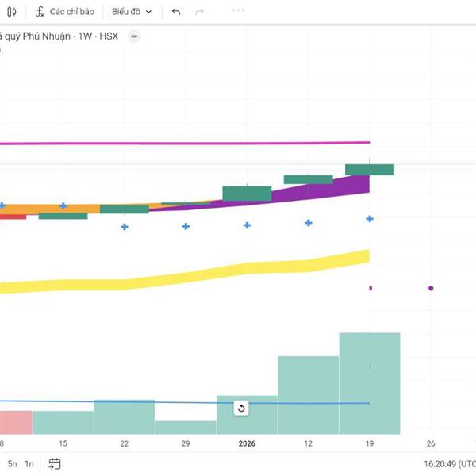Expand the Biểu đồ dropdown
Viewport: 476px width, 476px height.
point(131,12)
